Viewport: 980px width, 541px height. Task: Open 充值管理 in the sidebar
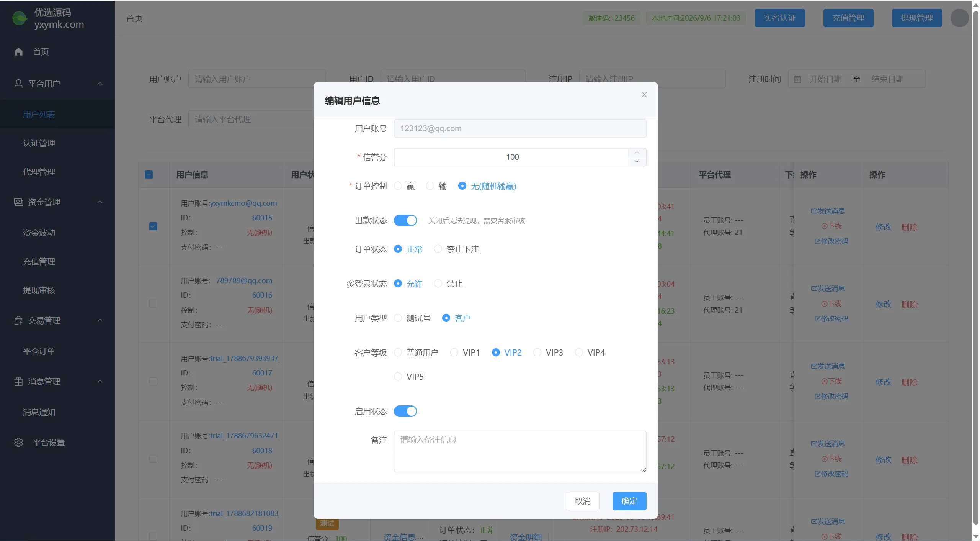tap(57, 261)
